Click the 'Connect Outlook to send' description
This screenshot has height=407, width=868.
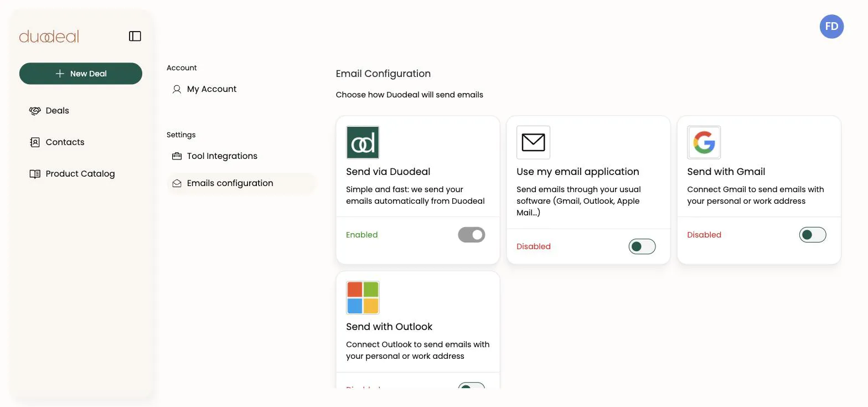[x=418, y=351]
